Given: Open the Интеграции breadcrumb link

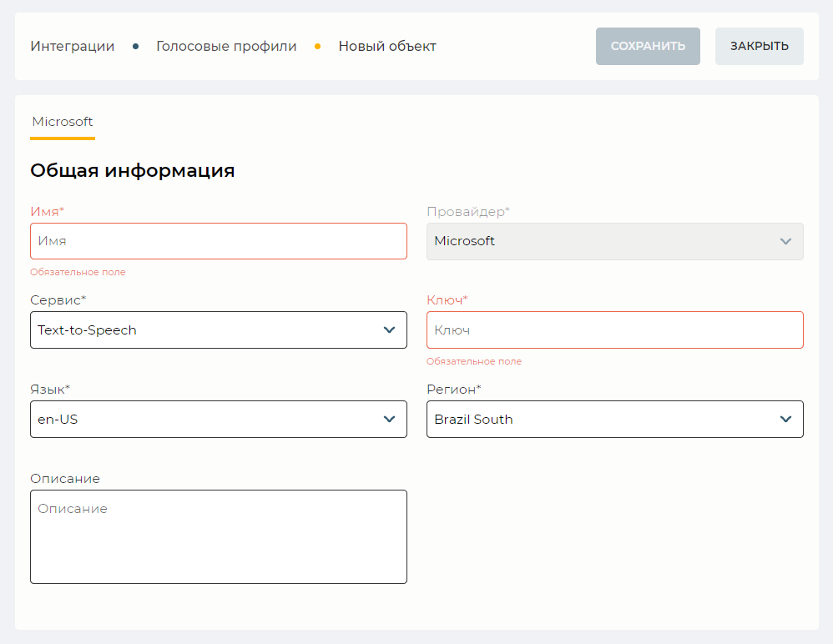Looking at the screenshot, I should pyautogui.click(x=73, y=46).
